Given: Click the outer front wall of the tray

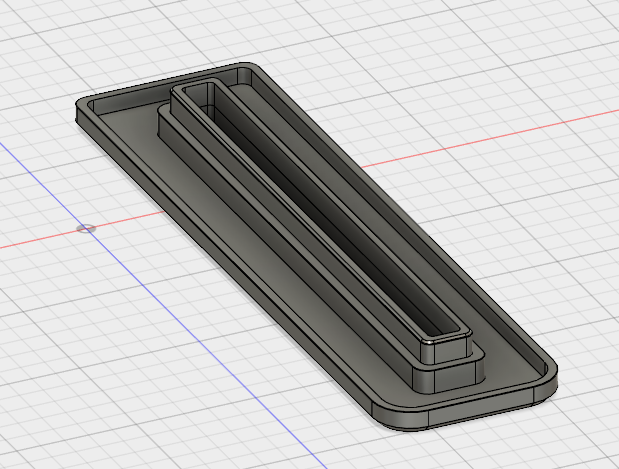Looking at the screenshot, I should coord(470,413).
